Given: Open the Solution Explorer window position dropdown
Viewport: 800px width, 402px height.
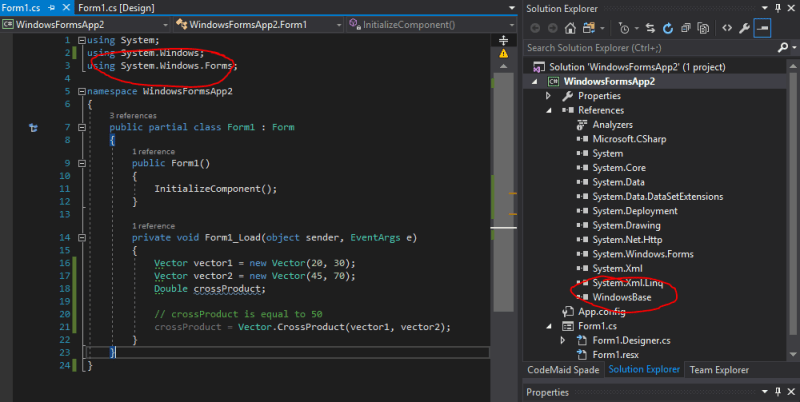Looking at the screenshot, I should click(764, 8).
